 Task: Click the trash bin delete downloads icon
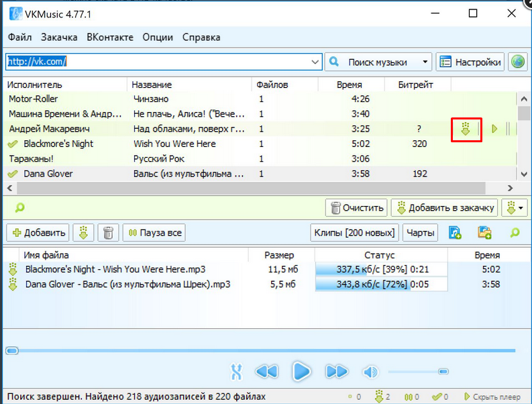pyautogui.click(x=108, y=233)
